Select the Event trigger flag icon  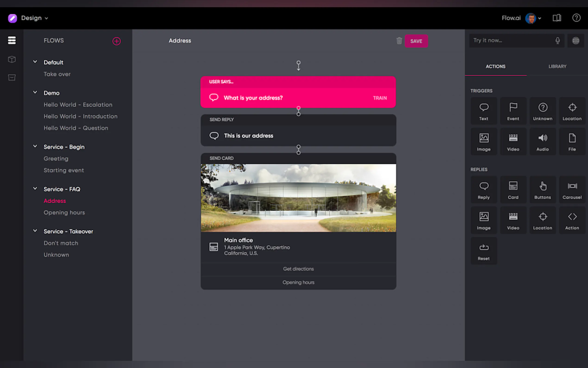pyautogui.click(x=513, y=111)
